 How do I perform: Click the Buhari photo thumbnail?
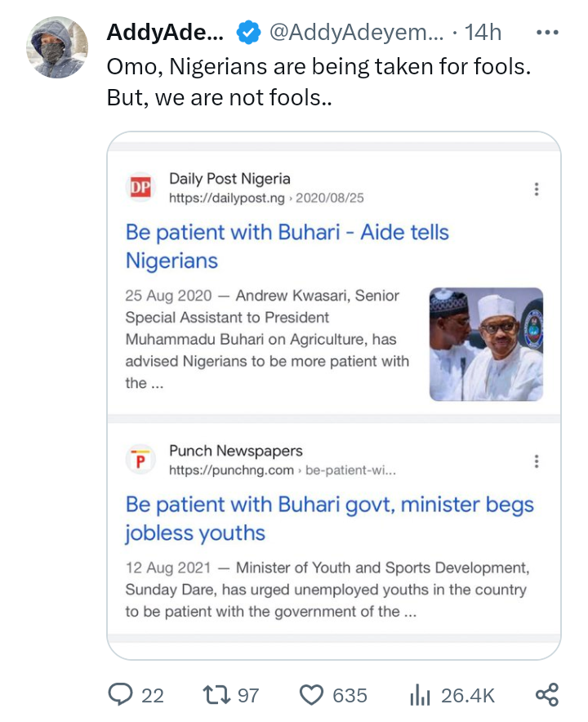[486, 344]
